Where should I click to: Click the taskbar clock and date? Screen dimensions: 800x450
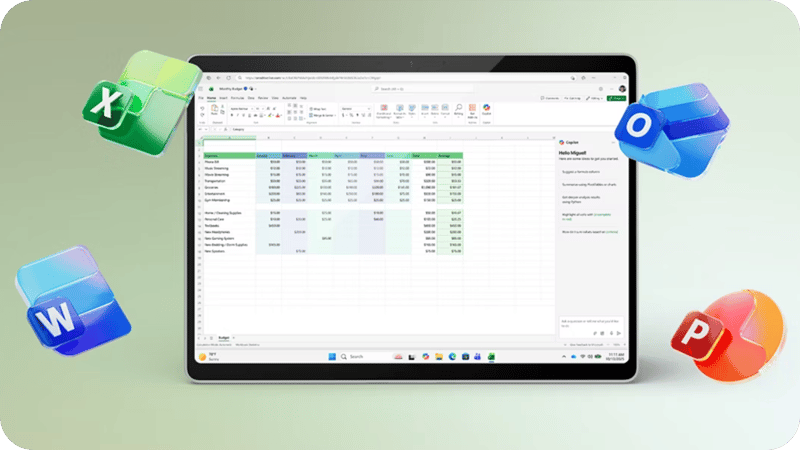(x=616, y=357)
